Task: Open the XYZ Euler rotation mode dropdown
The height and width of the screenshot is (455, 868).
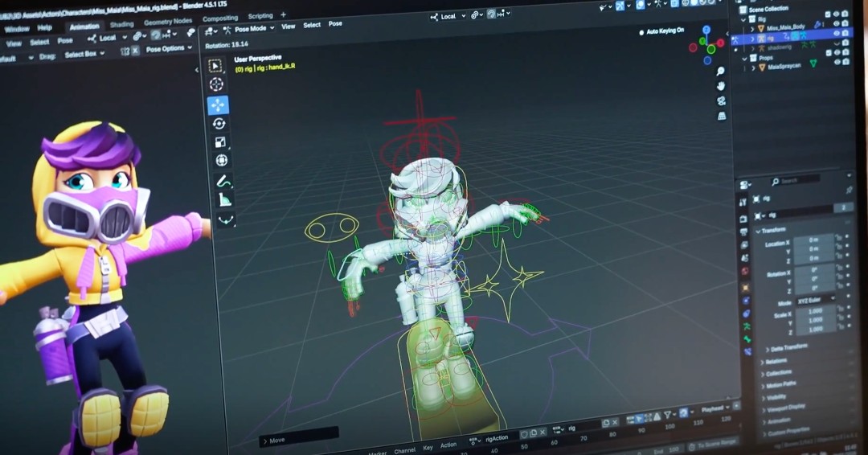Action: (x=816, y=300)
